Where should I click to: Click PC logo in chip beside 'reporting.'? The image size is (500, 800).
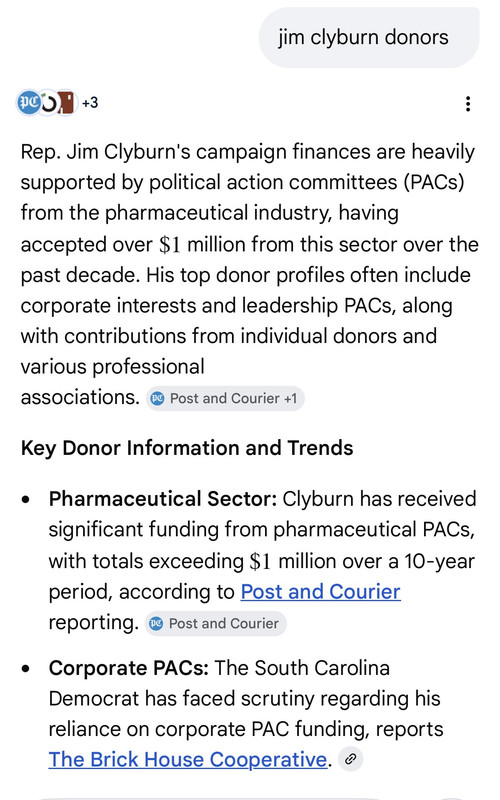click(x=156, y=623)
